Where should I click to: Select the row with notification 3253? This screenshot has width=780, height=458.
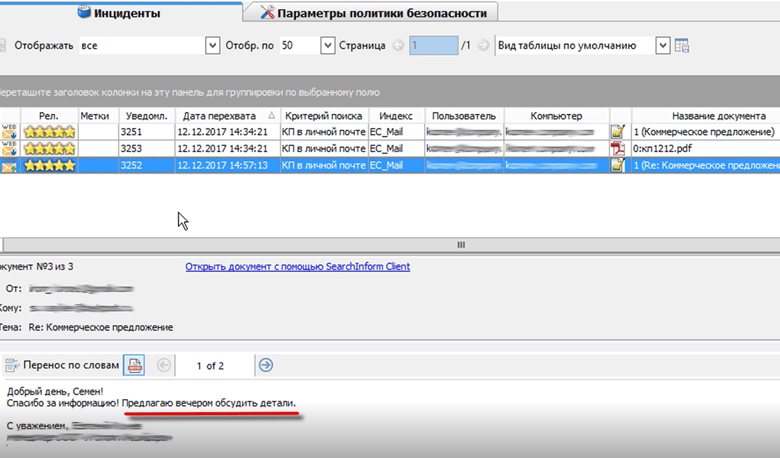[x=390, y=149]
